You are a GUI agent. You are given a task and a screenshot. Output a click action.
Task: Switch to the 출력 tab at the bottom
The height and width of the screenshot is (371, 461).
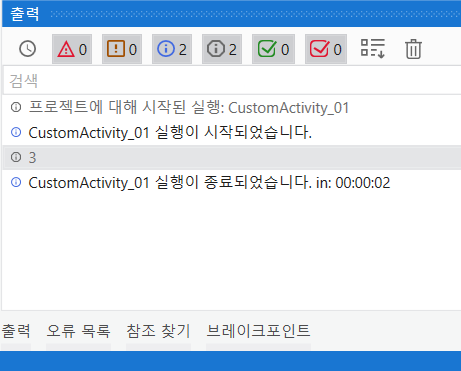pyautogui.click(x=16, y=331)
